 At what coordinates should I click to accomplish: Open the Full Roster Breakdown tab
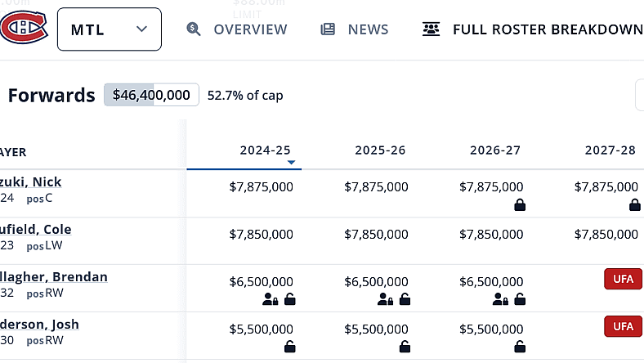[548, 29]
